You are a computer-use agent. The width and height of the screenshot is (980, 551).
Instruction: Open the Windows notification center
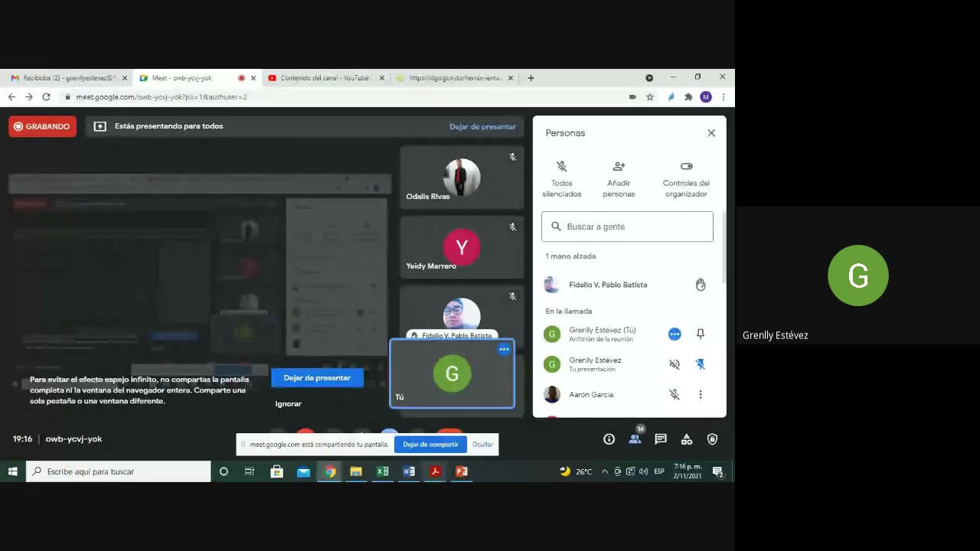click(718, 471)
